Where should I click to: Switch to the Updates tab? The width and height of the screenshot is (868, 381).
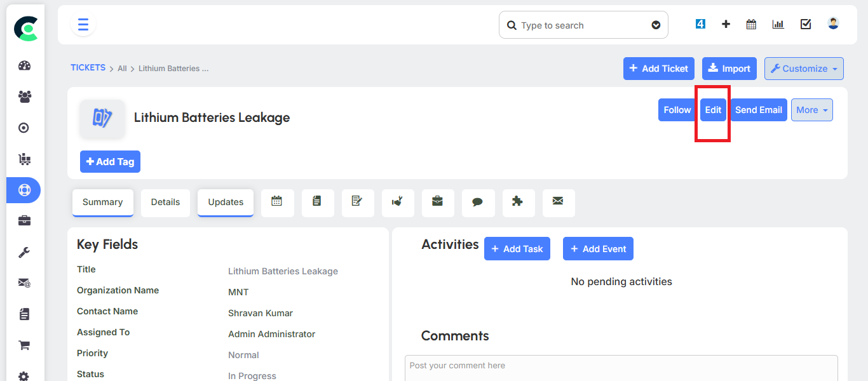tap(226, 202)
